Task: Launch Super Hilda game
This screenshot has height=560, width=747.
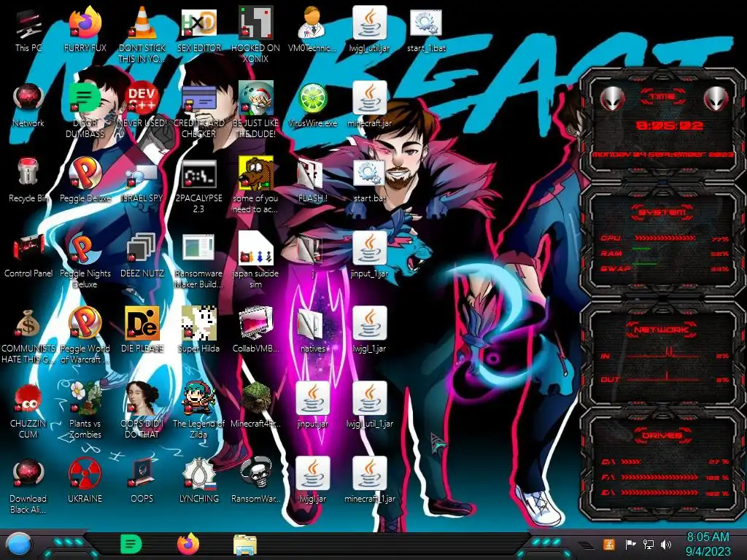Action: pyautogui.click(x=198, y=330)
